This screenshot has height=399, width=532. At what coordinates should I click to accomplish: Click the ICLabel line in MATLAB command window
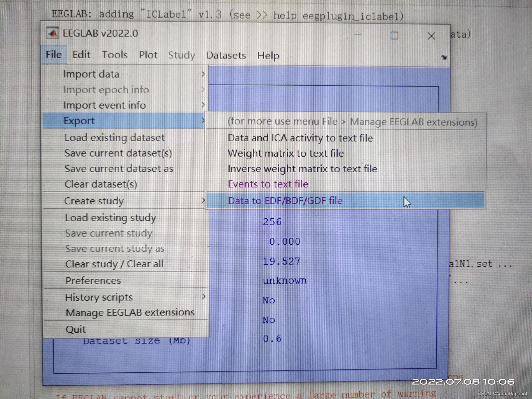pos(227,14)
